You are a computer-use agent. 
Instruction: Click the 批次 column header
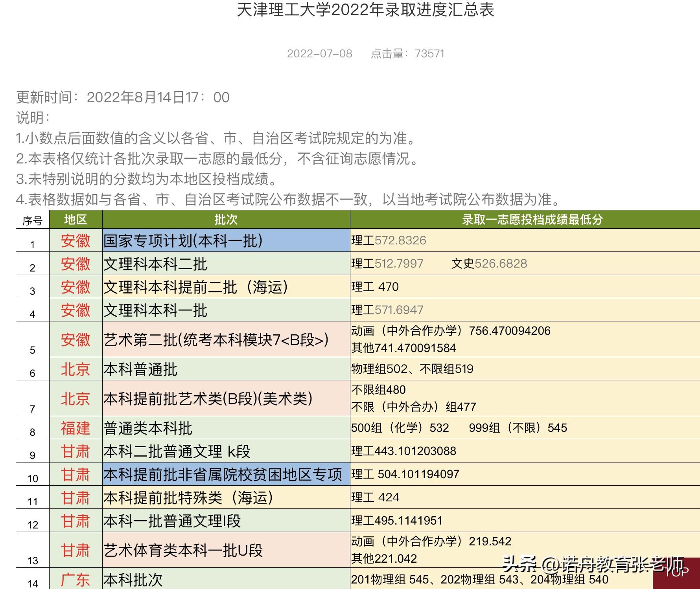tap(226, 219)
